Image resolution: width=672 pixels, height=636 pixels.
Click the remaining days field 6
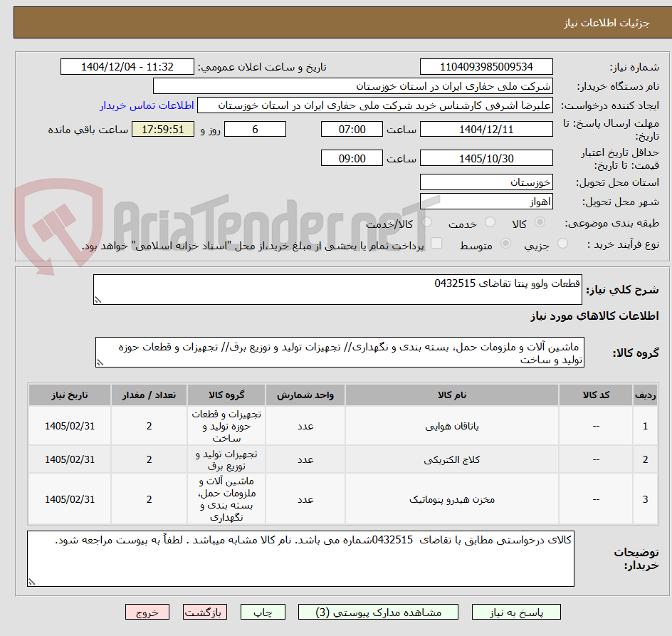pyautogui.click(x=255, y=129)
